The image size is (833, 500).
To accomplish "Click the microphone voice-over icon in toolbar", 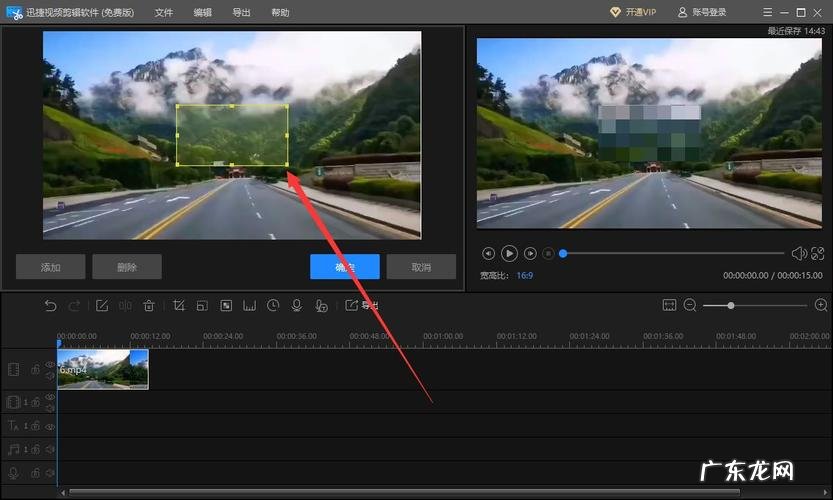I will pyautogui.click(x=297, y=306).
